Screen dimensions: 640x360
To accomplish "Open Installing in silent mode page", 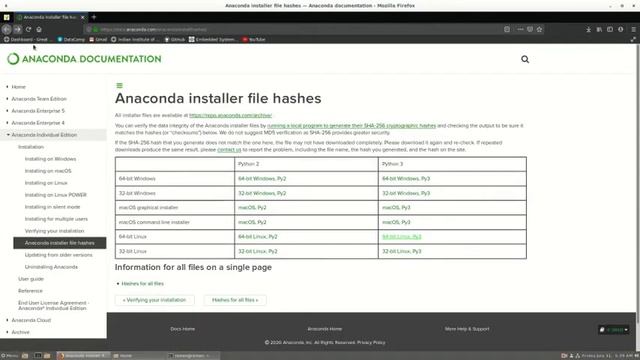I will pos(52,207).
